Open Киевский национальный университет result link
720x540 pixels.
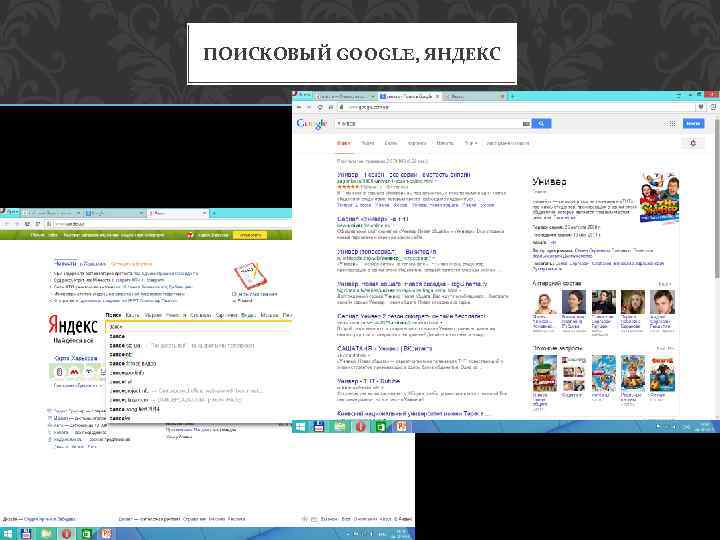412,414
